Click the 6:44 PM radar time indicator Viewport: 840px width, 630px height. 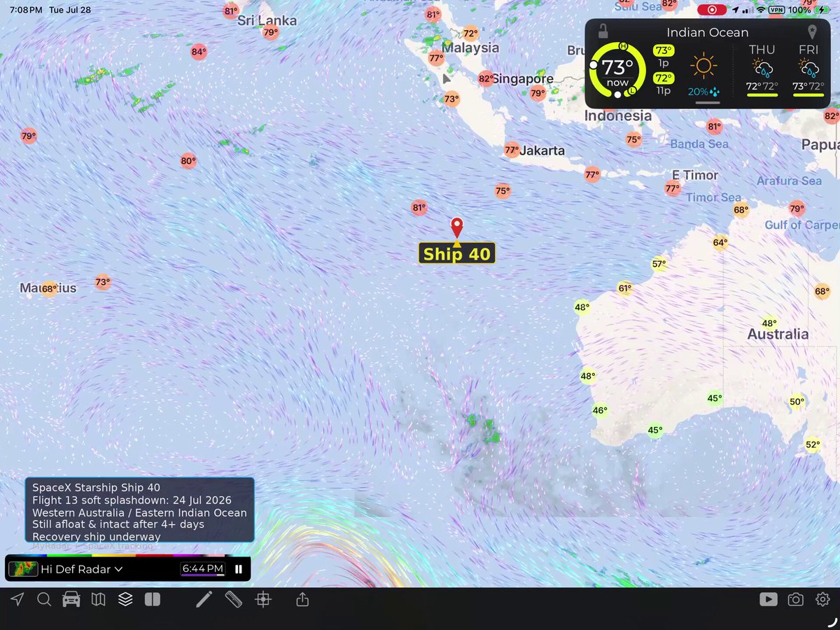(202, 569)
